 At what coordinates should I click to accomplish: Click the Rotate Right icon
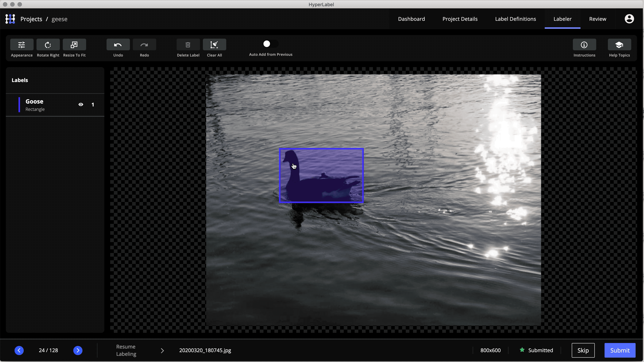(48, 45)
